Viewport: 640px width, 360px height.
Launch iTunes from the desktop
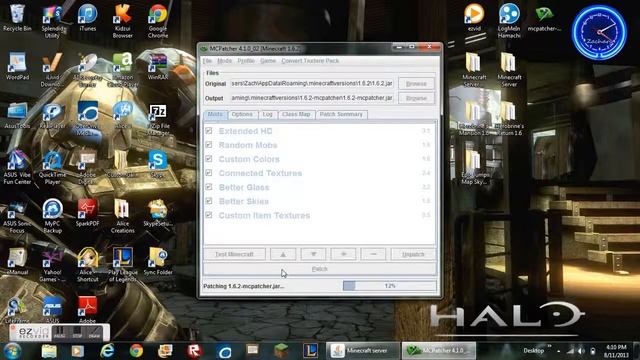point(87,17)
